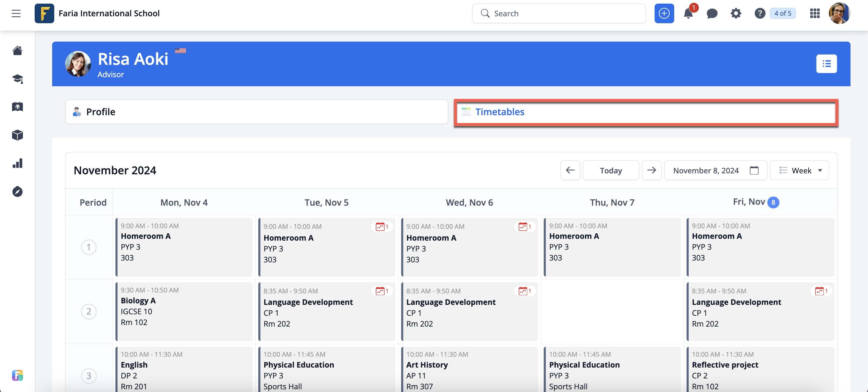
Task: Click the notifications bell icon
Action: click(x=688, y=14)
